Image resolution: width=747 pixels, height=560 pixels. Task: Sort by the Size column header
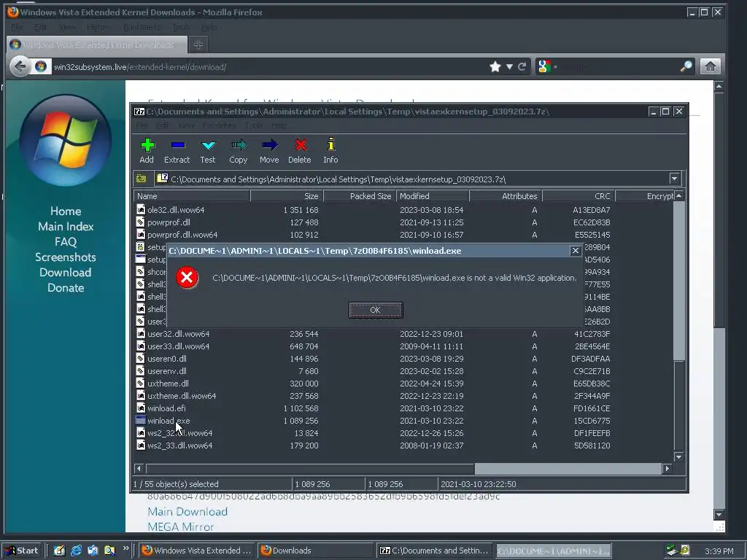(287, 196)
